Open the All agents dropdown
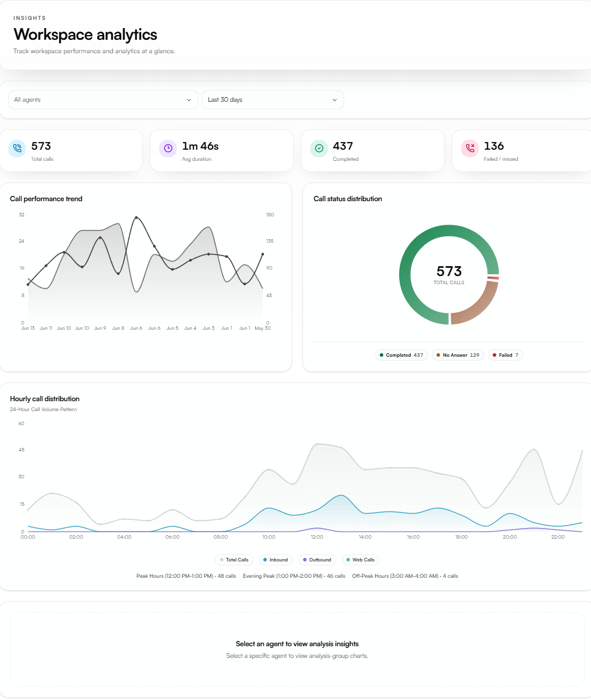The image size is (591, 700). pos(103,99)
